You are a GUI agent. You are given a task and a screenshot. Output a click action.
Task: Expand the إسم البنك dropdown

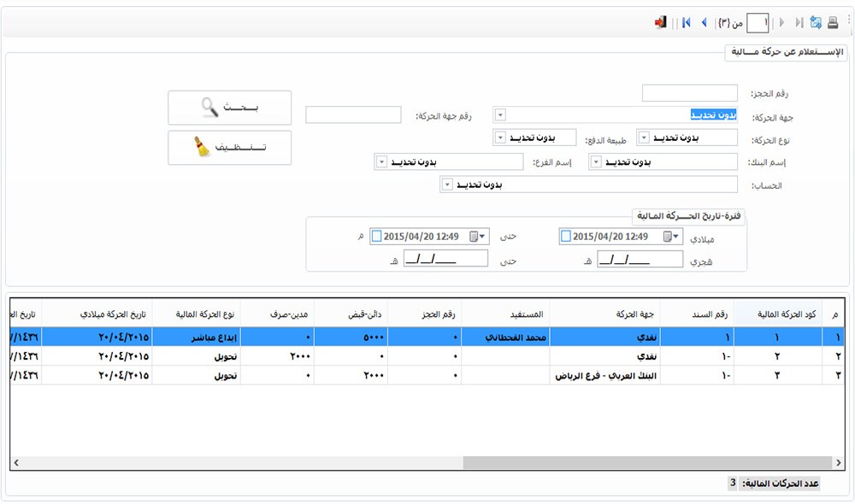pyautogui.click(x=596, y=161)
